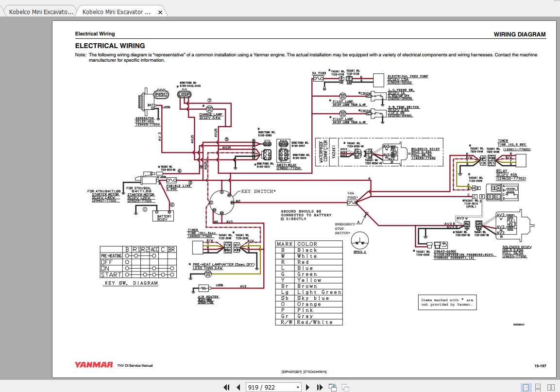Click the Orange color row
The image size is (560, 392).
click(309, 304)
